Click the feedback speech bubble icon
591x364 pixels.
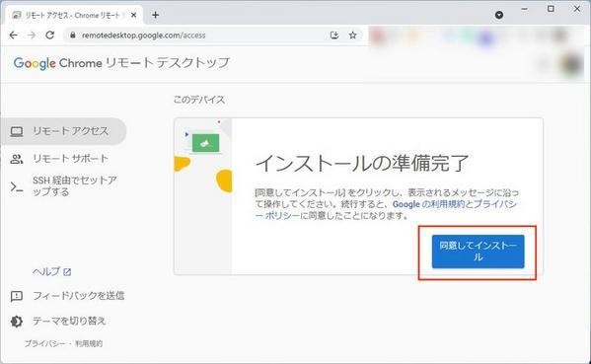click(x=17, y=297)
